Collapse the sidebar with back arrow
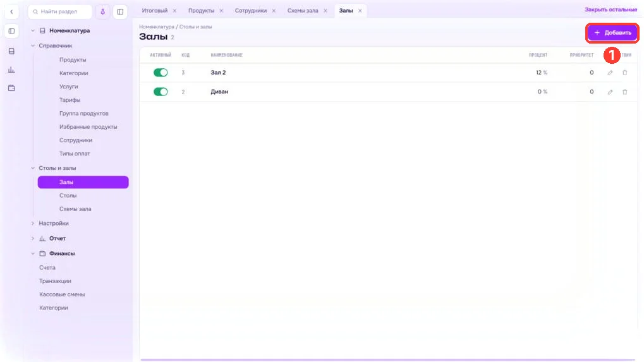Screen dimensions: 644x362 coord(11,11)
